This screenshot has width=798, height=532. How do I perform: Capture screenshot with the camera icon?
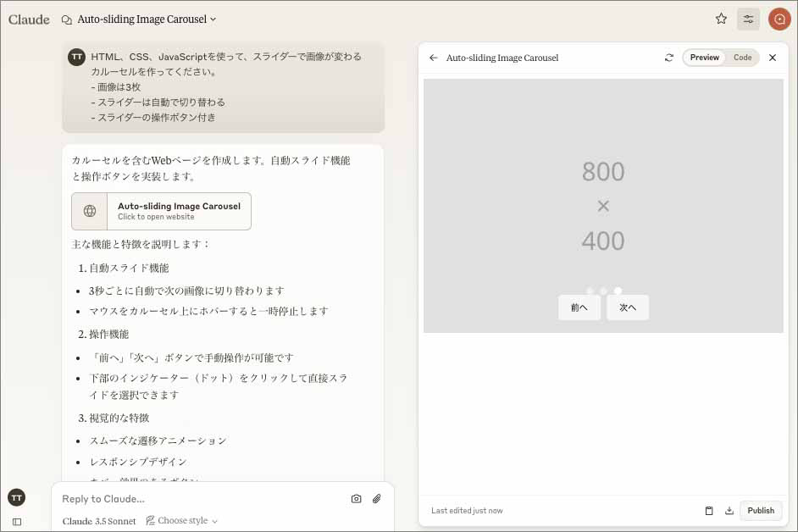tap(356, 499)
